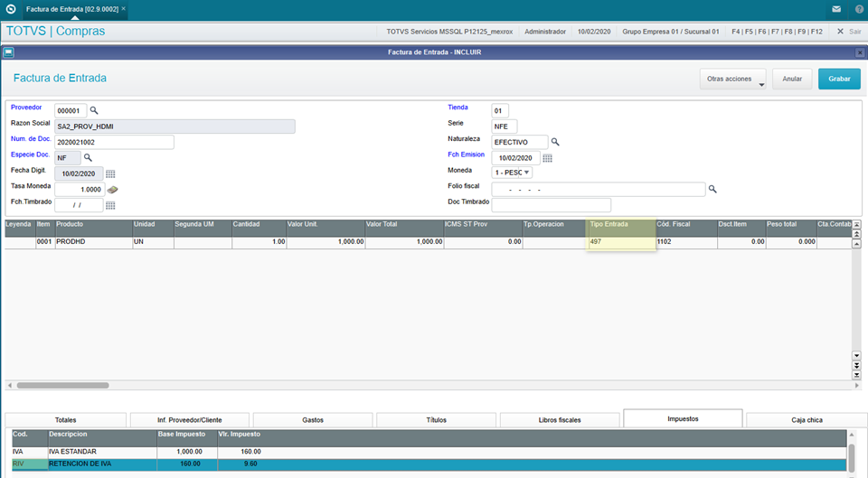Open calendar for Fch.Timbrado

(x=110, y=205)
